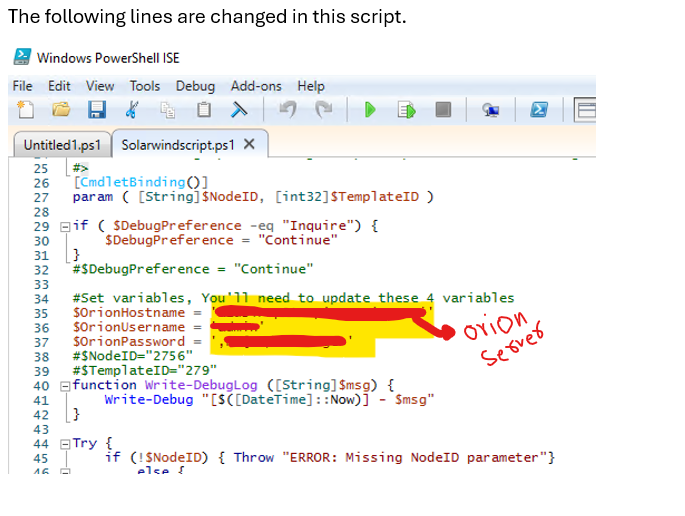Click the #$NodeID="2756" comment line
685x516 pixels.
[x=133, y=356]
